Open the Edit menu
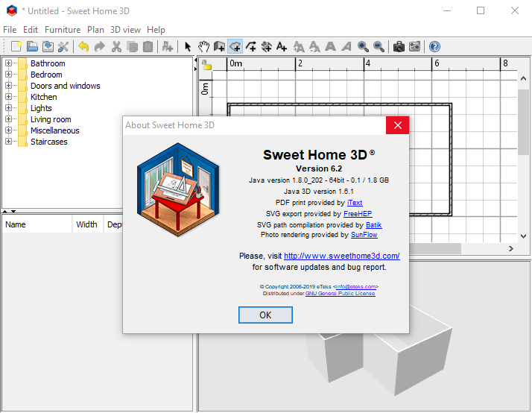 (31, 30)
